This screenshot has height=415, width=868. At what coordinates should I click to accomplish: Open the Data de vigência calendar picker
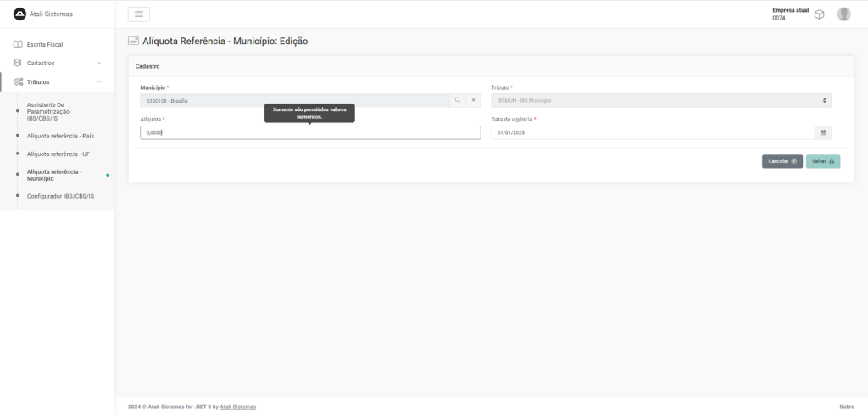point(823,132)
